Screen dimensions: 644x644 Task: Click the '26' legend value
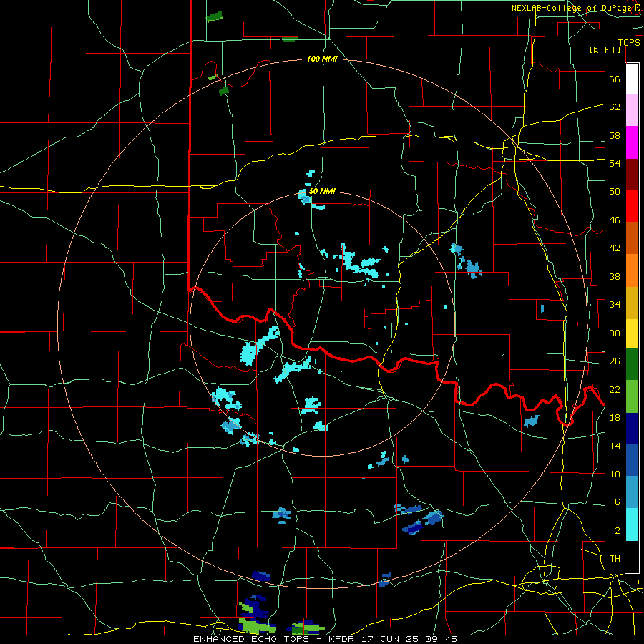(615, 361)
